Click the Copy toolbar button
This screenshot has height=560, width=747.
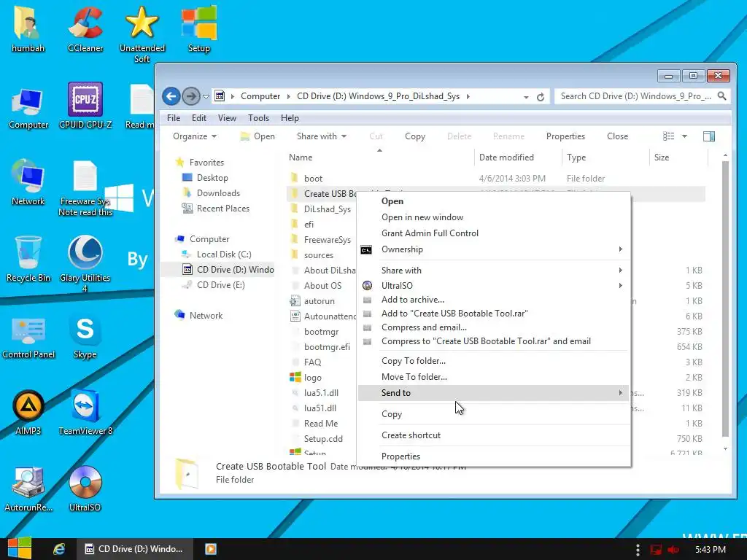(415, 136)
